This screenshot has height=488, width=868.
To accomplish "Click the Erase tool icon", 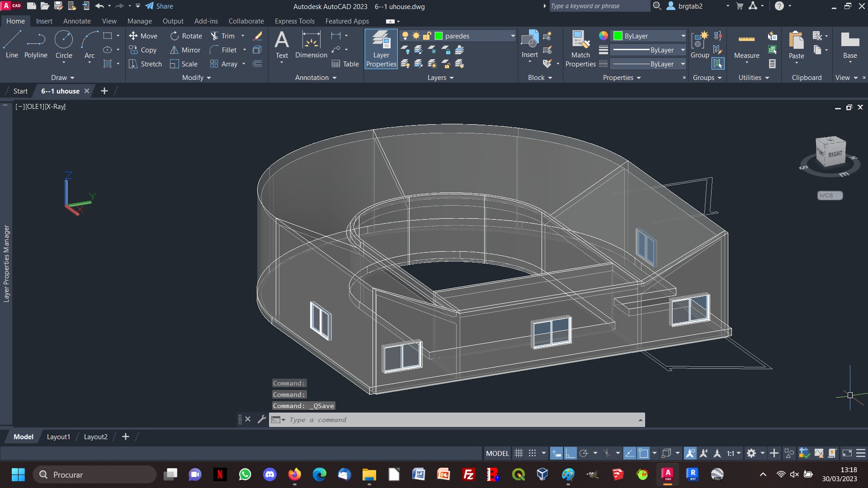I will coord(258,36).
